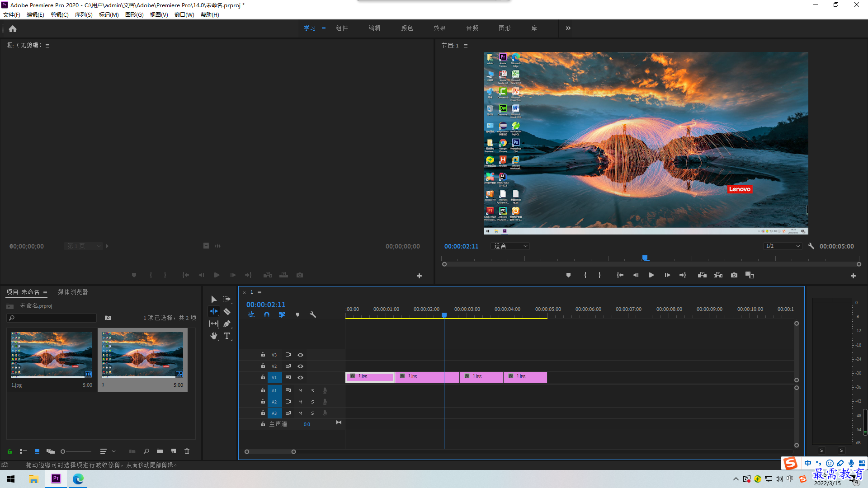Switch to the 颜色 workspace tab

coord(407,28)
